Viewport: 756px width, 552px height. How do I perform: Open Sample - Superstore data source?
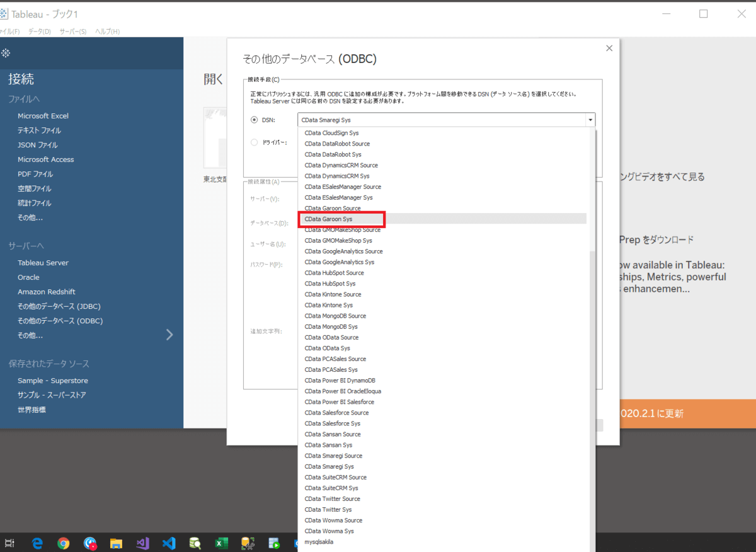coord(53,381)
